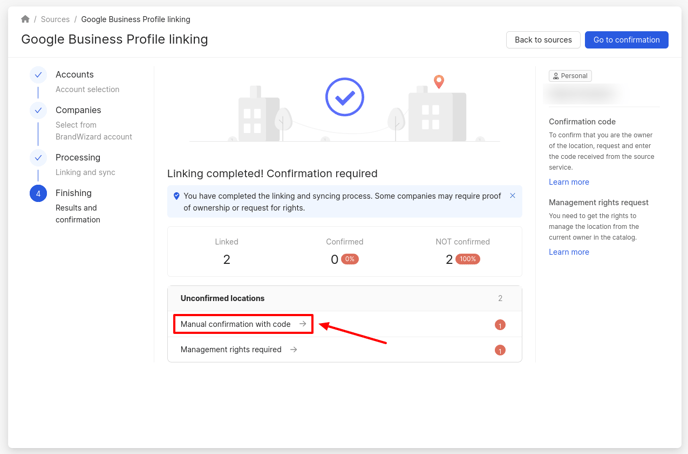Screen dimensions: 688x454
Task: Click the count badge for Management rights row
Action: click(x=500, y=350)
